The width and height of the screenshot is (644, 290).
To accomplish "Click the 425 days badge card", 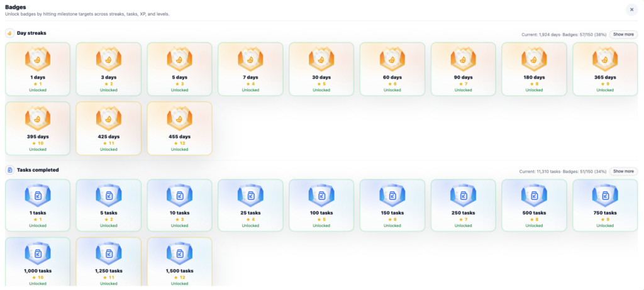I will pos(109,128).
